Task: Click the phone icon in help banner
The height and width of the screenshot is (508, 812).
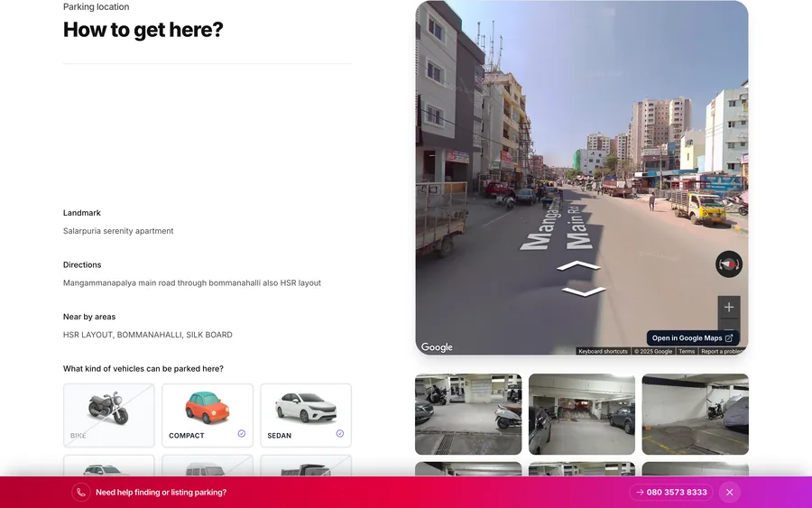Action: click(x=81, y=493)
